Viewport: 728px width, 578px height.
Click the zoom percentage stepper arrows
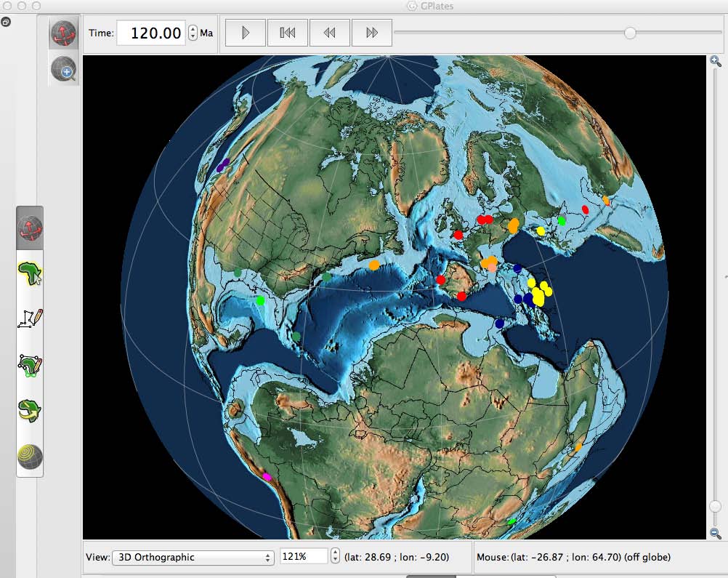point(335,555)
